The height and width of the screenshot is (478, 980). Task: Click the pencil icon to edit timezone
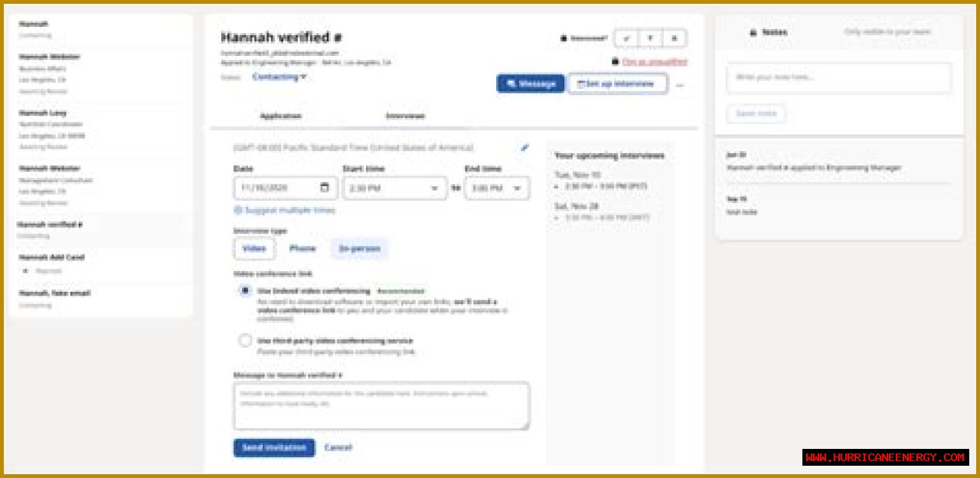(524, 147)
